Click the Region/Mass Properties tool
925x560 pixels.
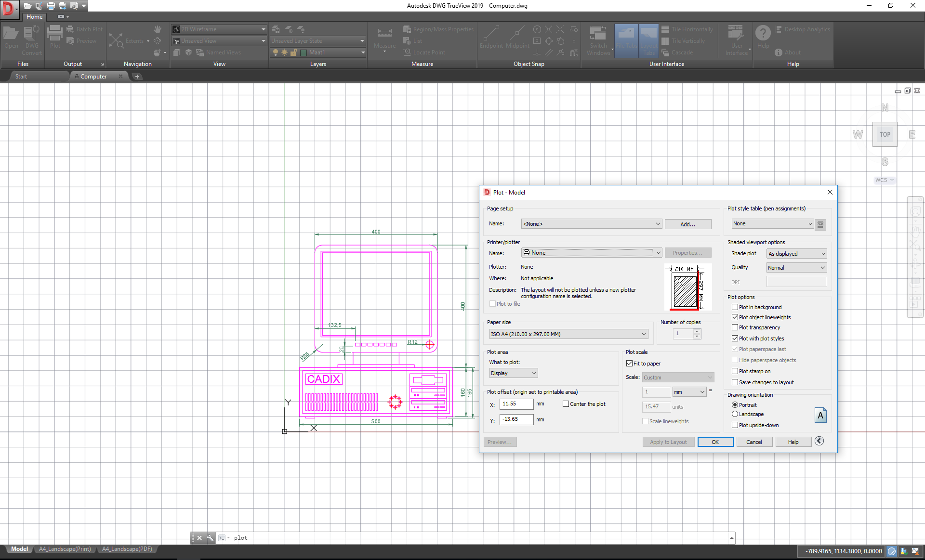438,29
